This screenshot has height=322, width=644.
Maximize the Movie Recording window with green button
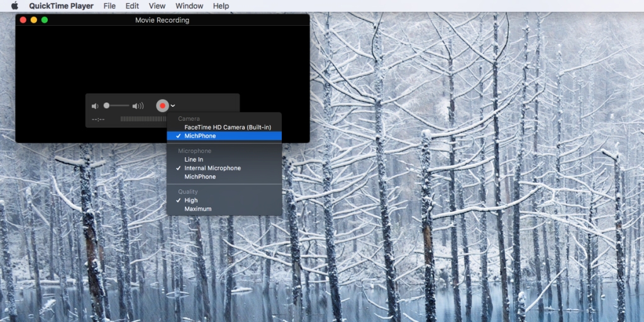[x=45, y=19]
